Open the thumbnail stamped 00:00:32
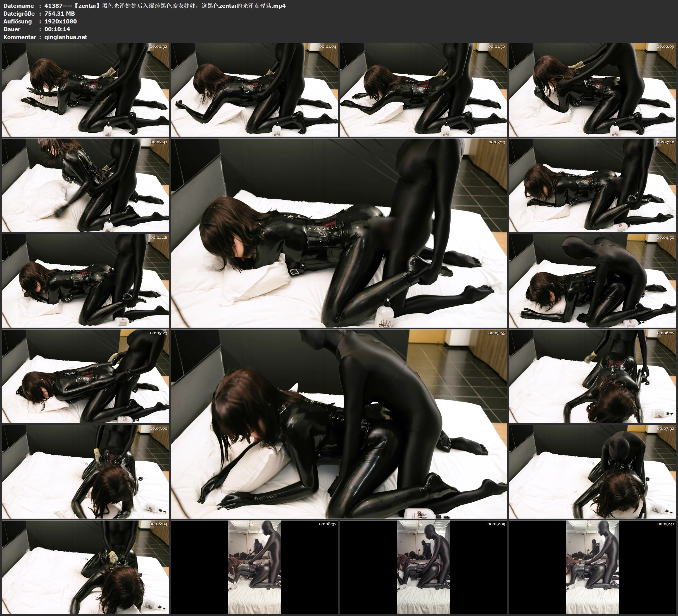Viewport: 678px width, 616px height. pos(85,90)
